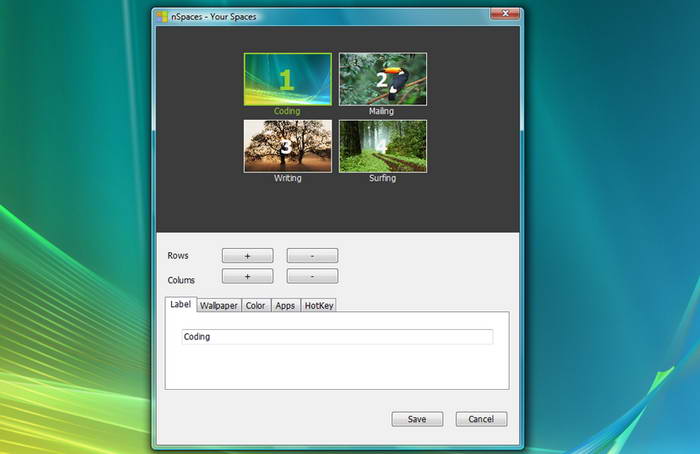Click the green Coding label under thumbnail 1

(x=287, y=111)
